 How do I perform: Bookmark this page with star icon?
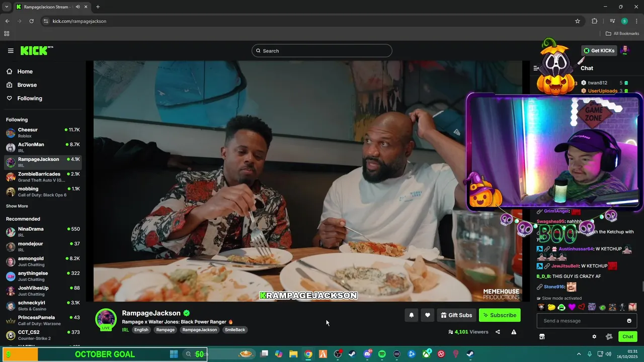pyautogui.click(x=578, y=21)
